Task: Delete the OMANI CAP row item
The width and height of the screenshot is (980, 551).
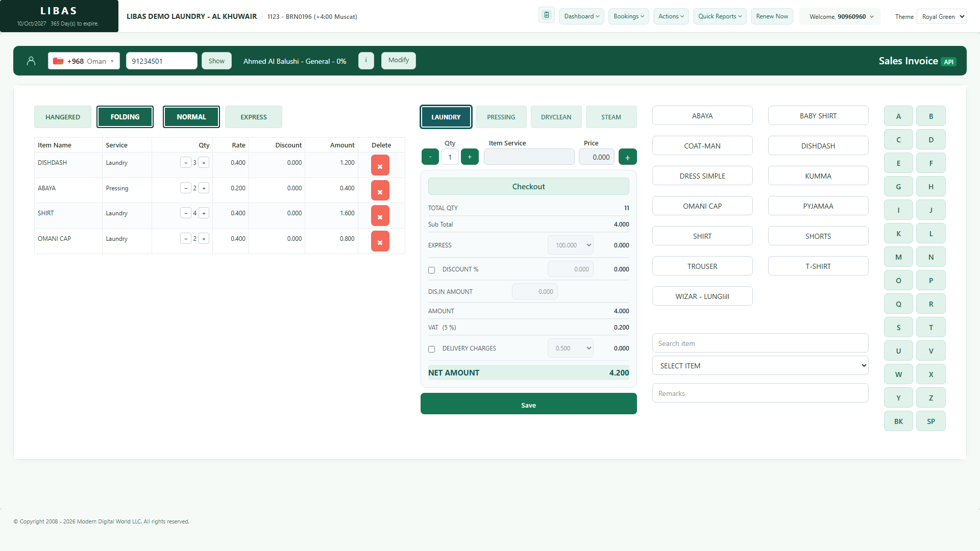Action: [x=380, y=241]
